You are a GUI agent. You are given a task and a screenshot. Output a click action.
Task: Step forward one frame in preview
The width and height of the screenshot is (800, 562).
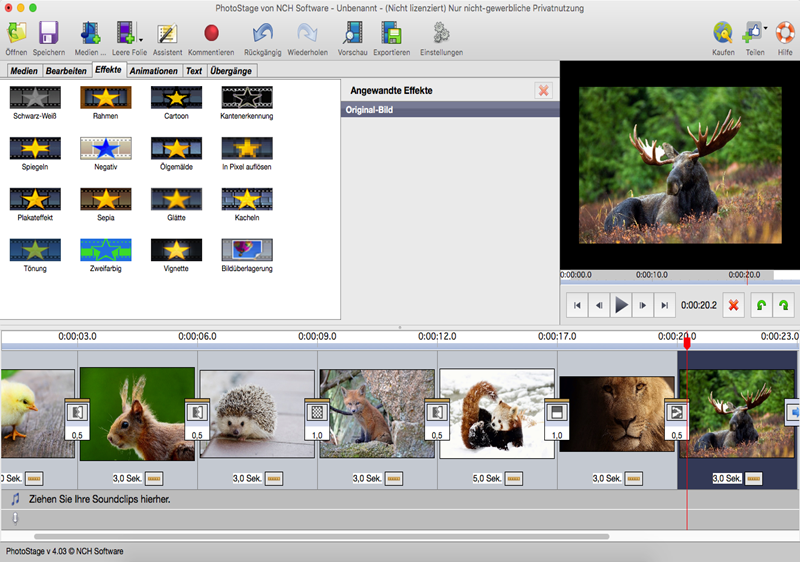pyautogui.click(x=643, y=305)
